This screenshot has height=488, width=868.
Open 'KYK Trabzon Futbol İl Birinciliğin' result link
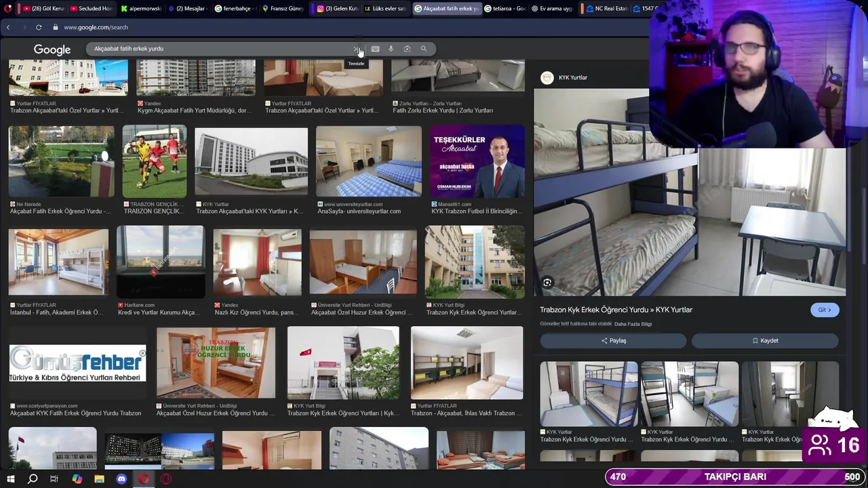point(476,211)
